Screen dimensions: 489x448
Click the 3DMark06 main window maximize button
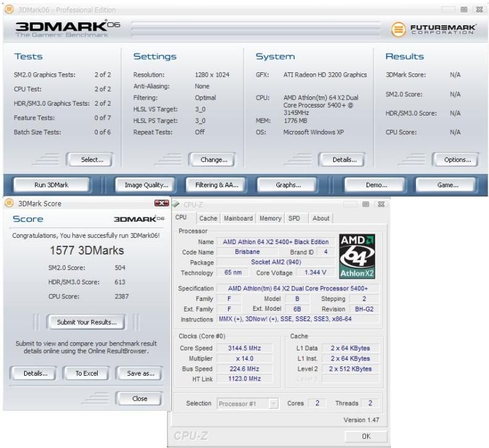(x=464, y=10)
